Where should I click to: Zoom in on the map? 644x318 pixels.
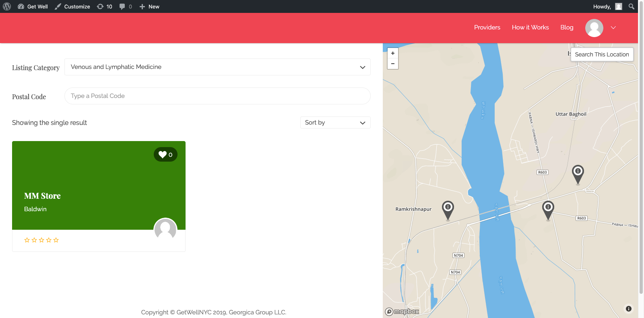[393, 53]
